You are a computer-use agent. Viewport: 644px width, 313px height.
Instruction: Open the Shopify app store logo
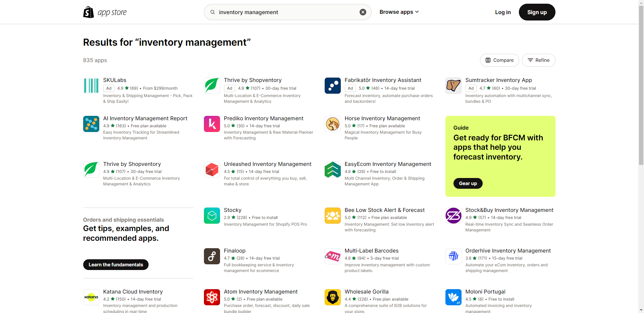[105, 12]
